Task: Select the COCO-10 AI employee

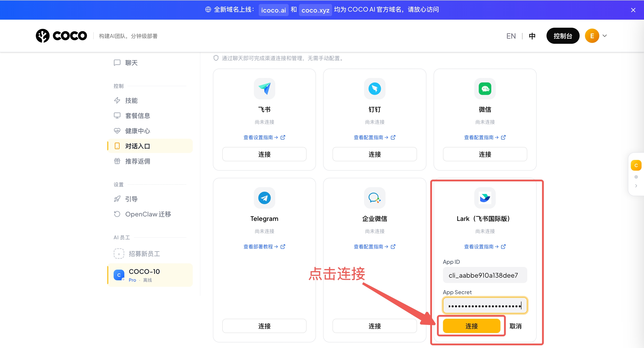Action: (x=150, y=275)
